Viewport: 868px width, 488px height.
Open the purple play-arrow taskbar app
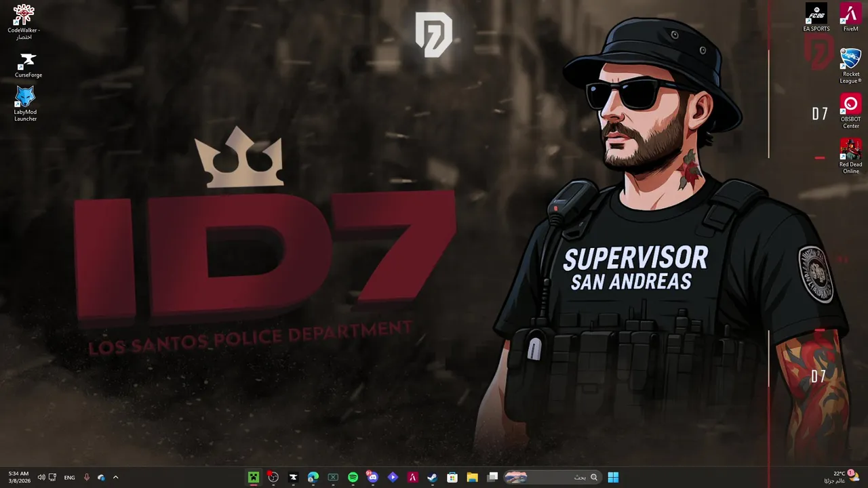[393, 477]
